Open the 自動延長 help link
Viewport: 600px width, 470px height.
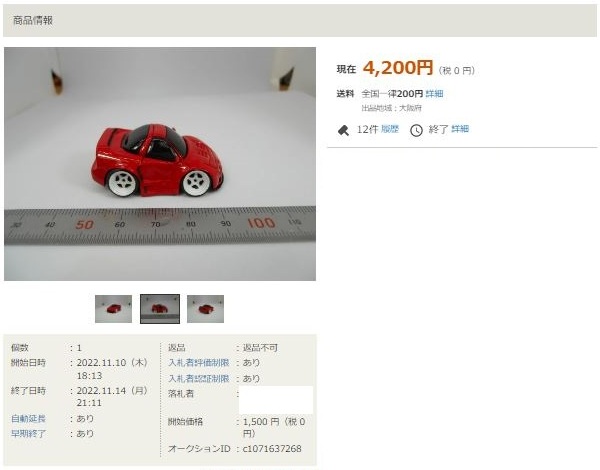28,418
